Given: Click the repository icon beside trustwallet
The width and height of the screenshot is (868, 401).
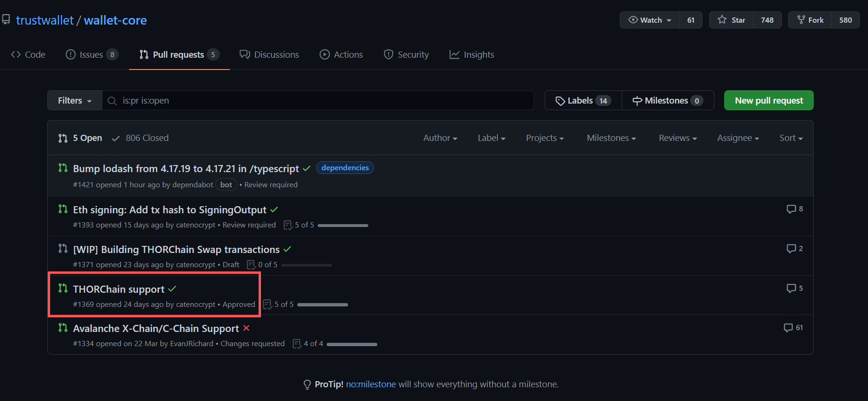Looking at the screenshot, I should pos(6,20).
